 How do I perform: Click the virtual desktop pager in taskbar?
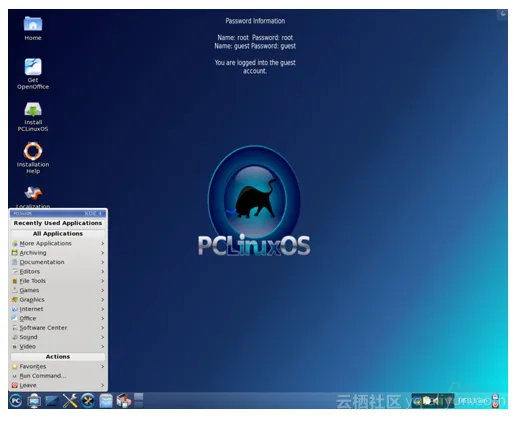coord(139,400)
